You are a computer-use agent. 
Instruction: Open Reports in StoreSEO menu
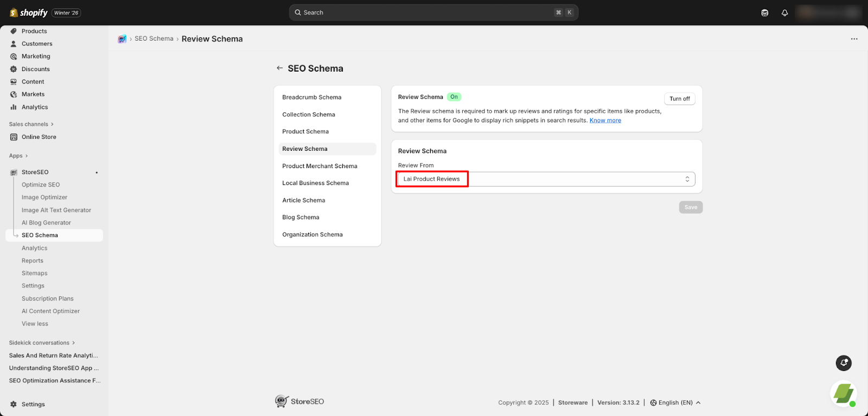[33, 261]
